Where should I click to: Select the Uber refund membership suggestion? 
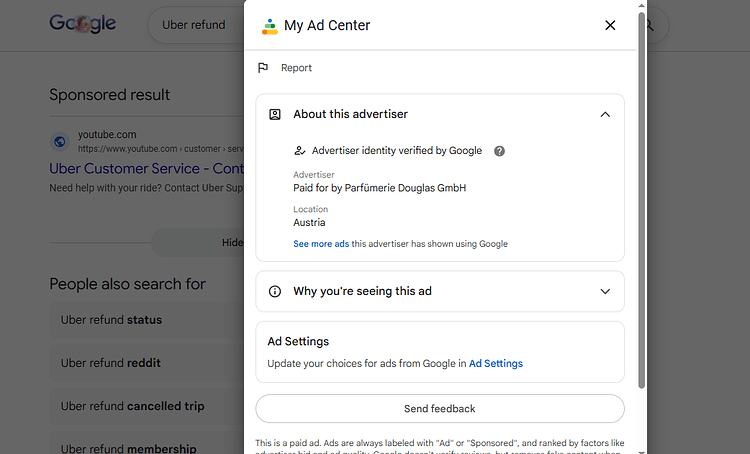(147, 445)
